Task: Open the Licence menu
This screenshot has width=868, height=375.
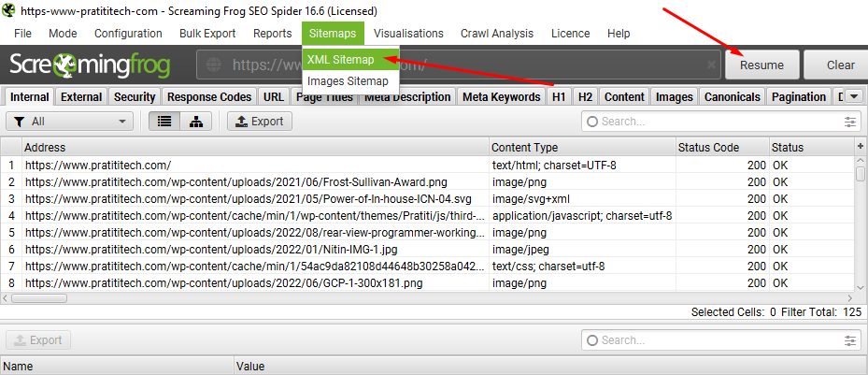Action: pos(570,34)
